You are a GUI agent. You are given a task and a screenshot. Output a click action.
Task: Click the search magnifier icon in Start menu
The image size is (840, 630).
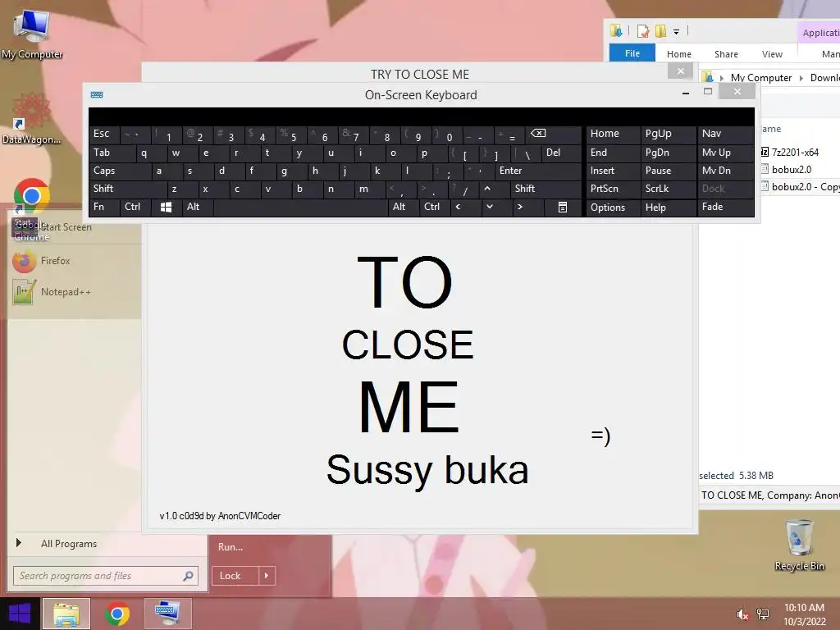pyautogui.click(x=188, y=576)
